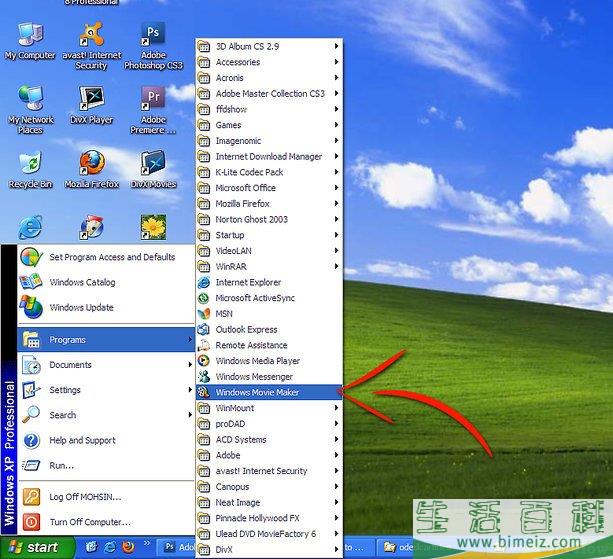Open WinMount folder entry

[269, 408]
